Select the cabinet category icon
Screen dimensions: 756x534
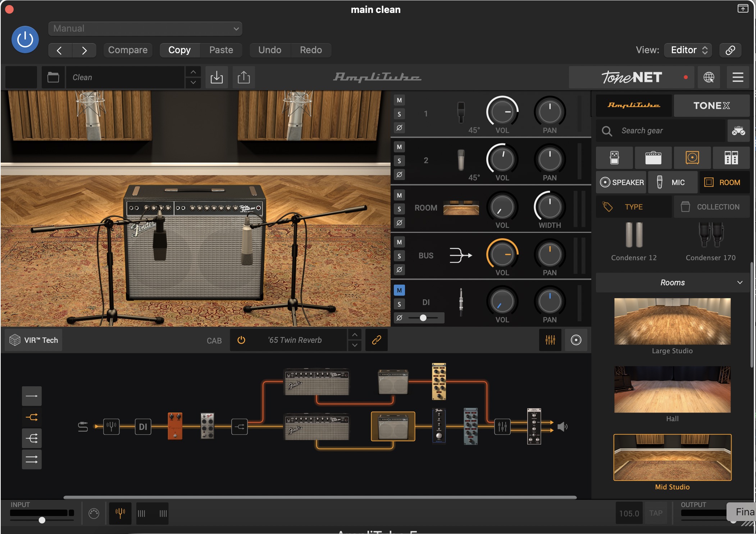pyautogui.click(x=692, y=158)
